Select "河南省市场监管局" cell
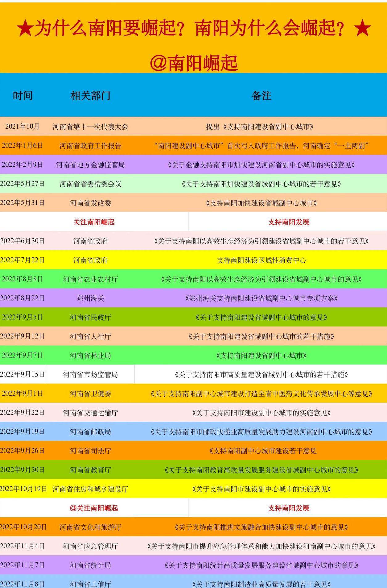Image resolution: width=387 pixels, height=588 pixels. click(90, 375)
